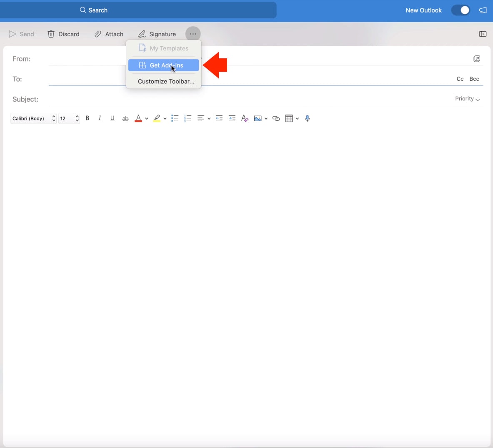This screenshot has height=448, width=493.
Task: Clear text formatting with eraser icon
Action: point(245,118)
